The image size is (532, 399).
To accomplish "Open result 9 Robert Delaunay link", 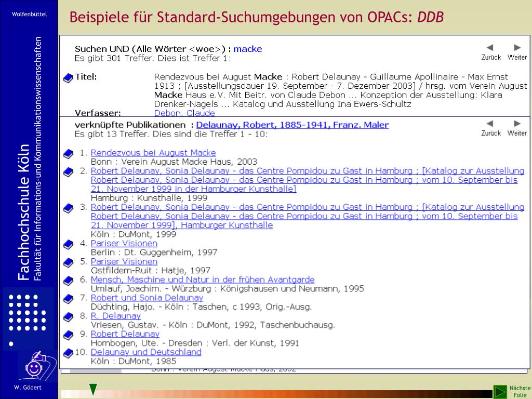I will click(x=125, y=334).
